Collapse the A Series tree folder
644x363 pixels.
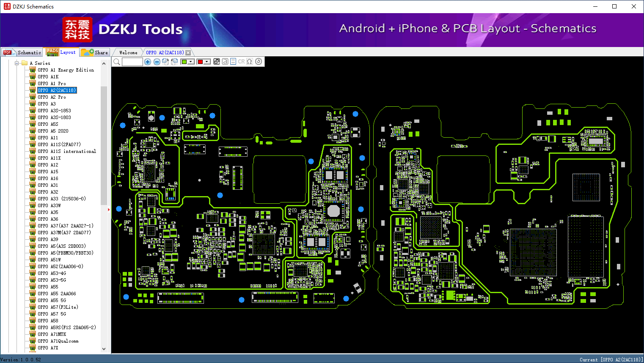point(17,63)
